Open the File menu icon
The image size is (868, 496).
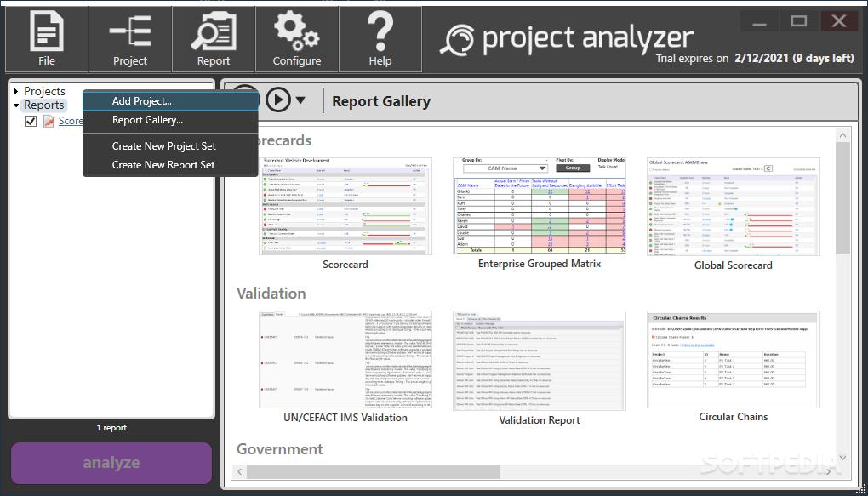[x=47, y=39]
